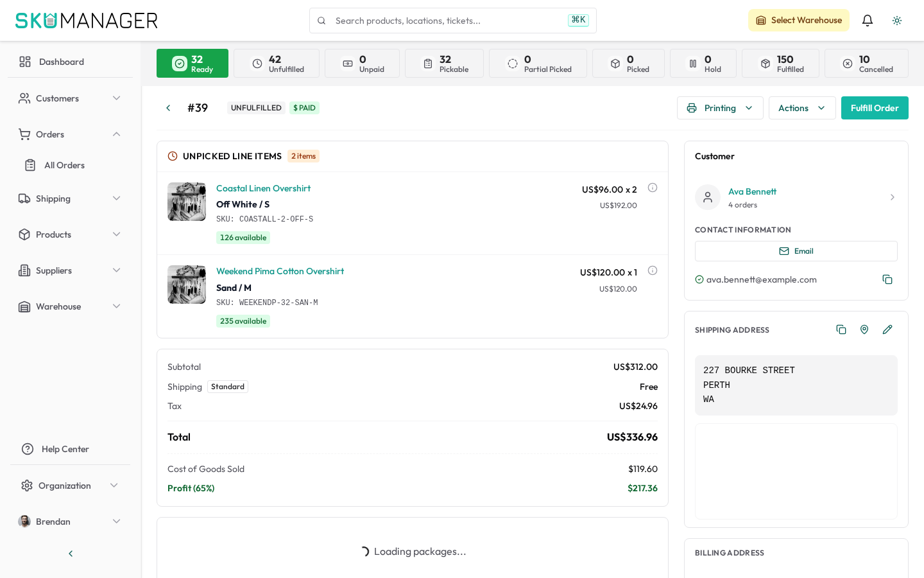Collapse the sidebar with left chevron
The height and width of the screenshot is (578, 924).
pos(71,554)
